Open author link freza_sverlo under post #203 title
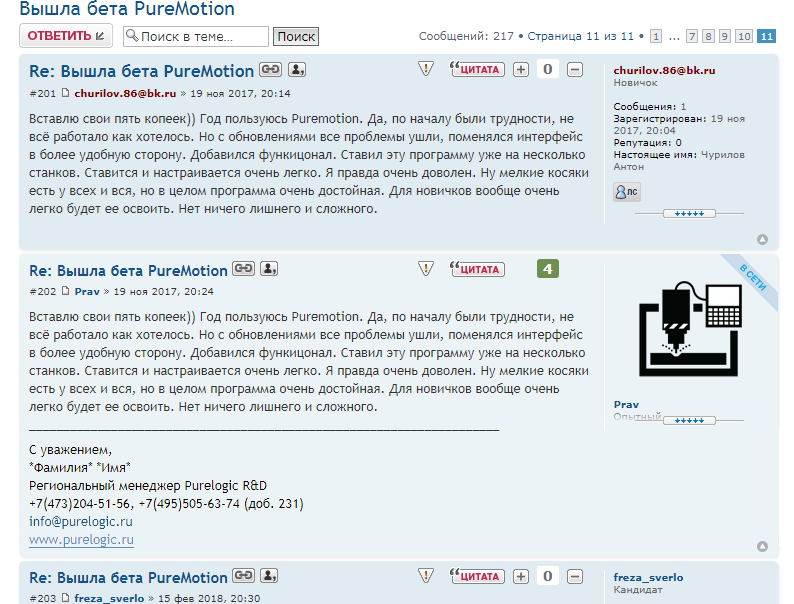Screen dimensions: 794x604 point(109,598)
